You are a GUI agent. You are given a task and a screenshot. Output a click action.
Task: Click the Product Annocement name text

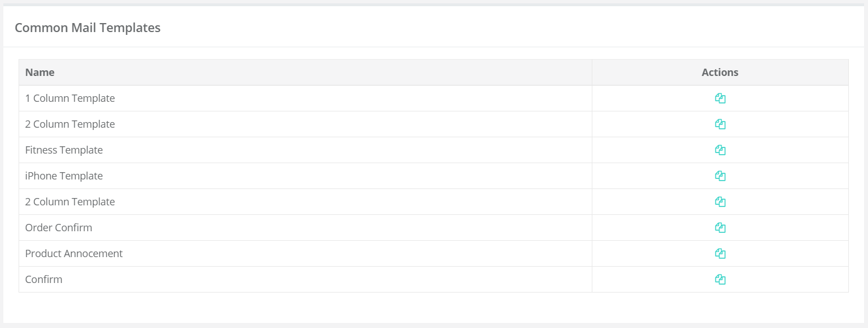pos(74,254)
